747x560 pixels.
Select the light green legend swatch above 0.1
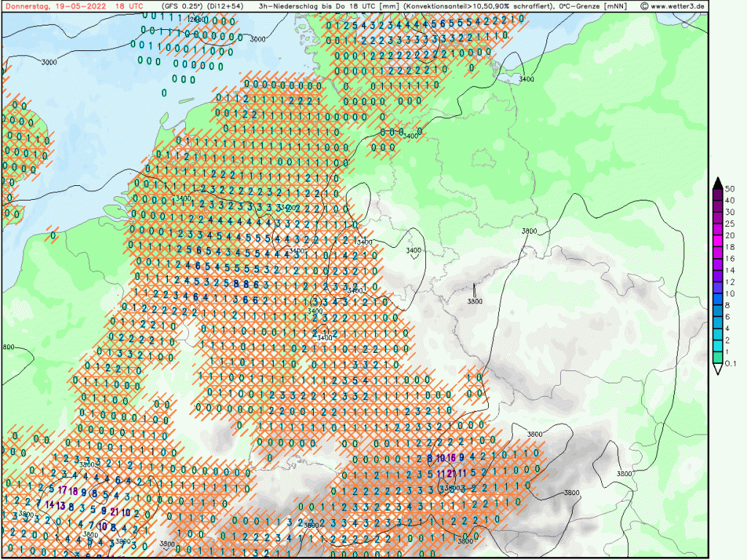718,357
